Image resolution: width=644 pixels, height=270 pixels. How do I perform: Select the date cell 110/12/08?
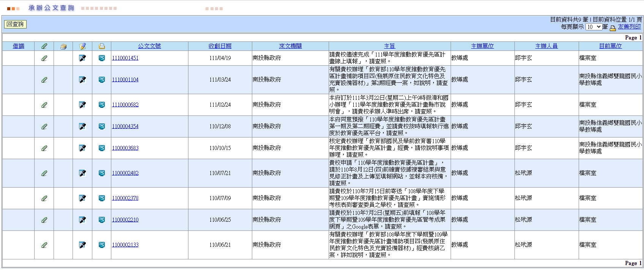tap(220, 126)
